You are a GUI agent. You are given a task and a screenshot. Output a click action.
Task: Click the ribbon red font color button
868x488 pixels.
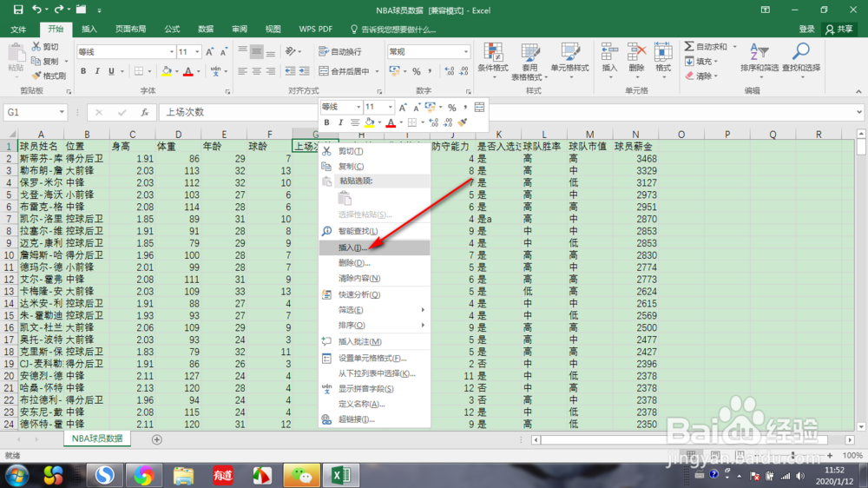click(x=188, y=71)
